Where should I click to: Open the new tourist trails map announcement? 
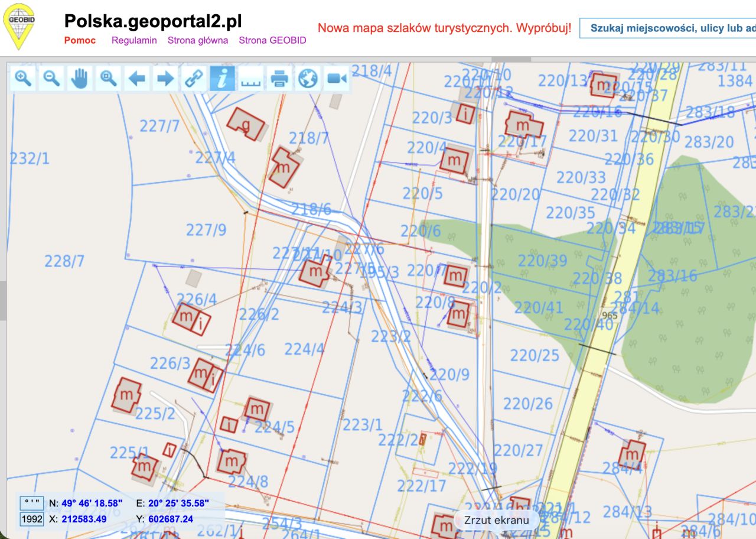(445, 28)
